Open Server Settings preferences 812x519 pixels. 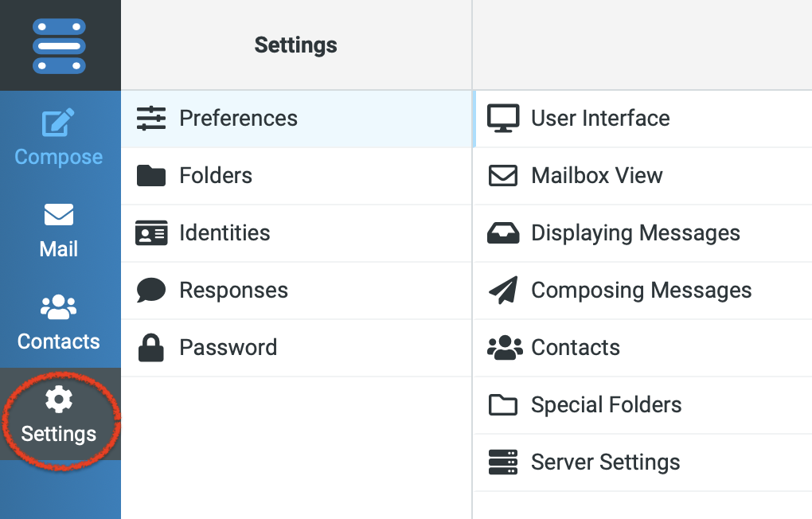point(642,463)
